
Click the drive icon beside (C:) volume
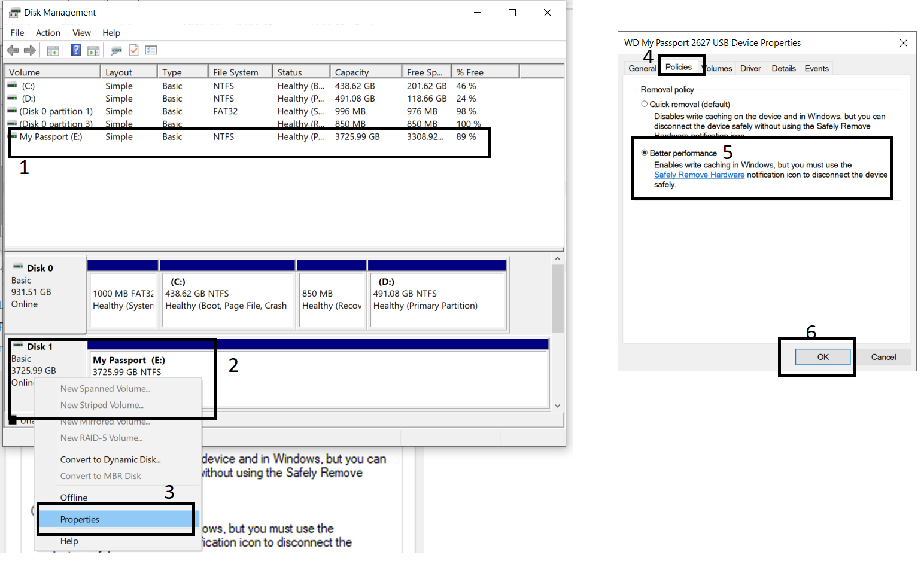coord(12,86)
